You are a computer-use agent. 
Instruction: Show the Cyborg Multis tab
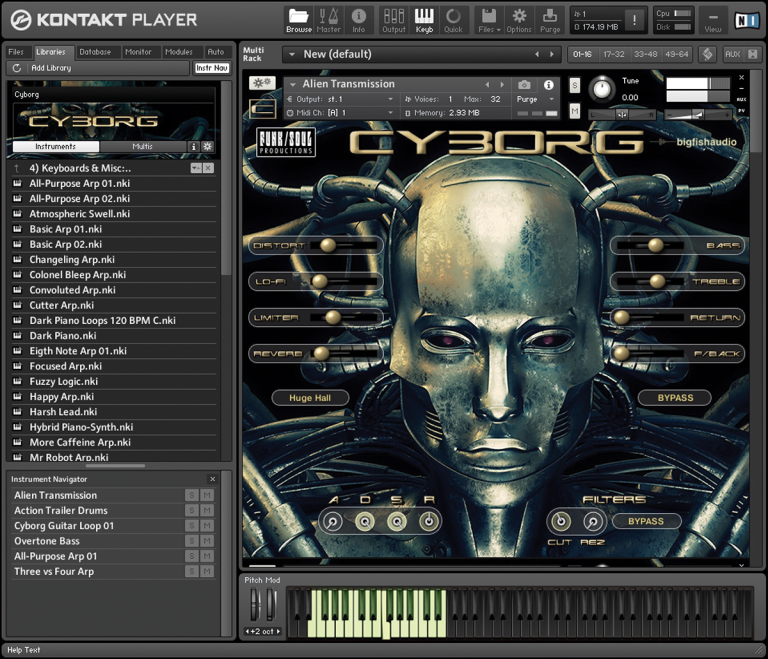click(143, 146)
